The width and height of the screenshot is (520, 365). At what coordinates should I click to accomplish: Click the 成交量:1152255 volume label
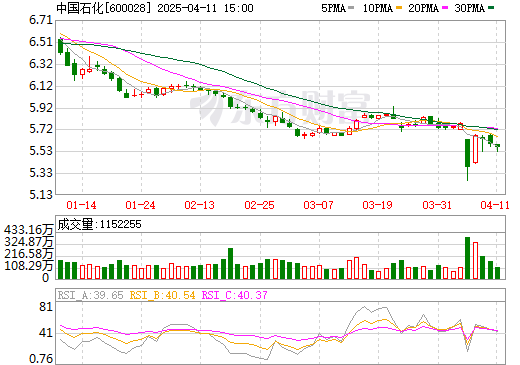click(99, 224)
